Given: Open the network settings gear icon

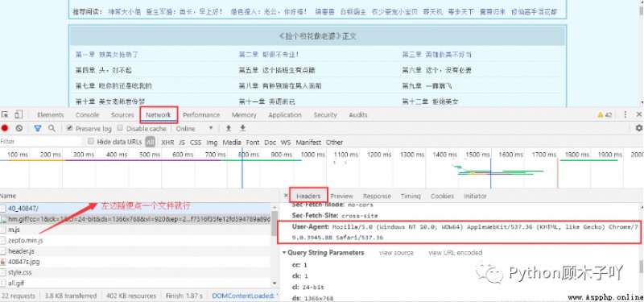Looking at the screenshot, I should click(638, 128).
